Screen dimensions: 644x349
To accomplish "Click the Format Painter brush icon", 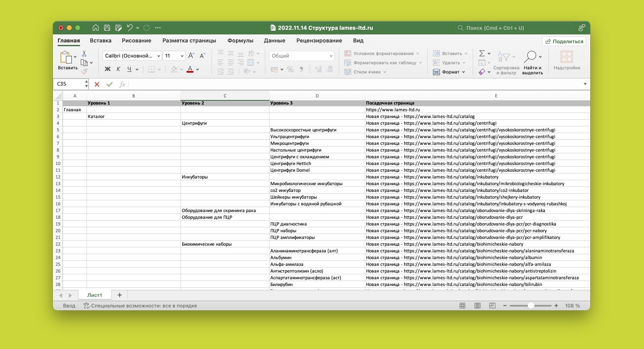I will (84, 72).
